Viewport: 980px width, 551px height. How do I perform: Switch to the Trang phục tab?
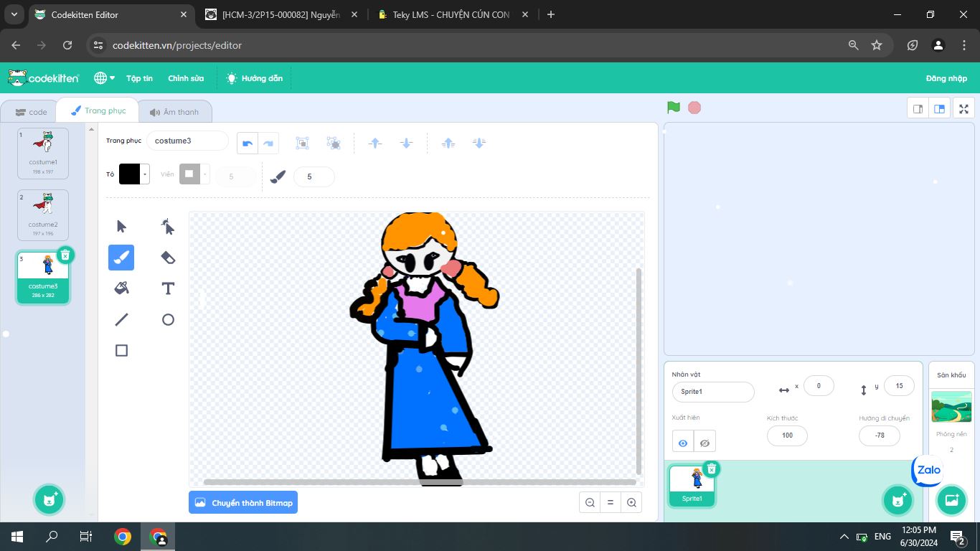[x=98, y=110]
